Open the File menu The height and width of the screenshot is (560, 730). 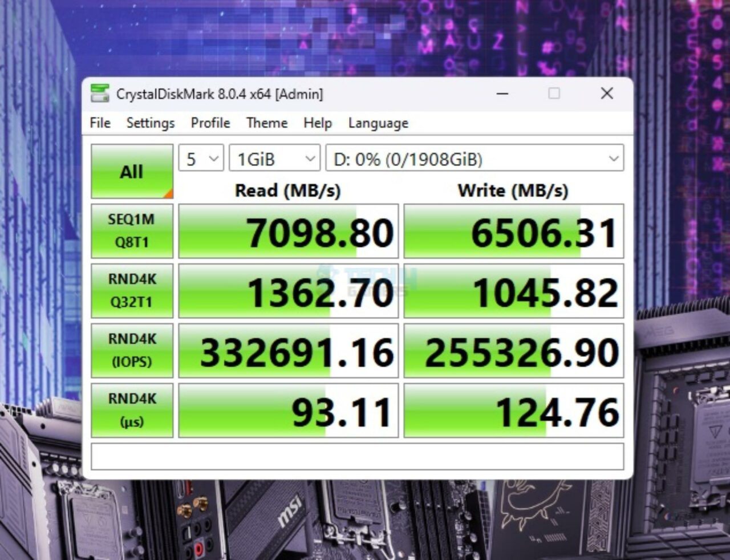99,123
